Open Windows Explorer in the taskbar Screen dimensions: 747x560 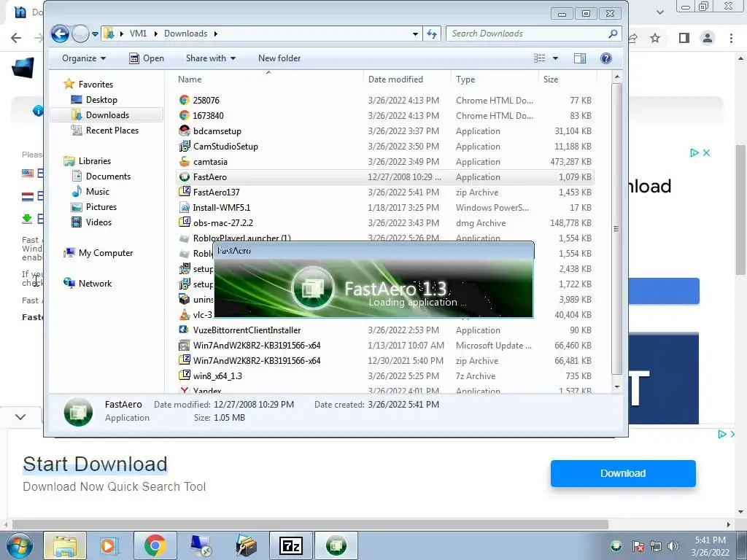click(65, 545)
